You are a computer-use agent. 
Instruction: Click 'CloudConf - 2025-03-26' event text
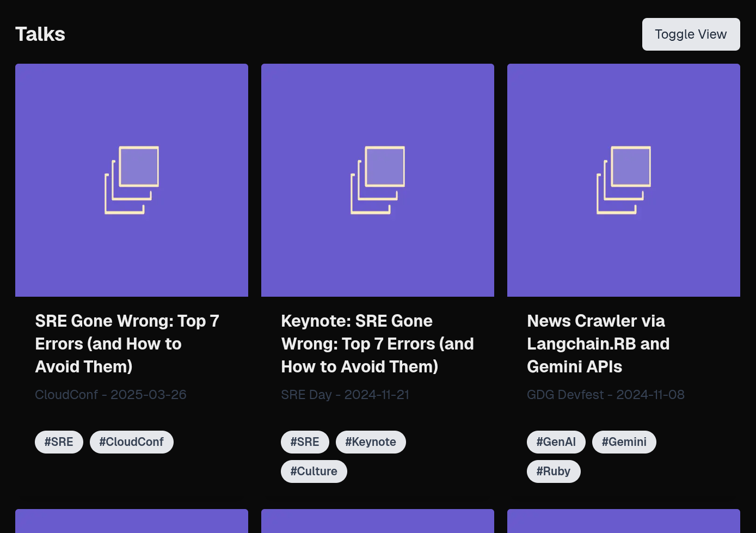coord(110,395)
